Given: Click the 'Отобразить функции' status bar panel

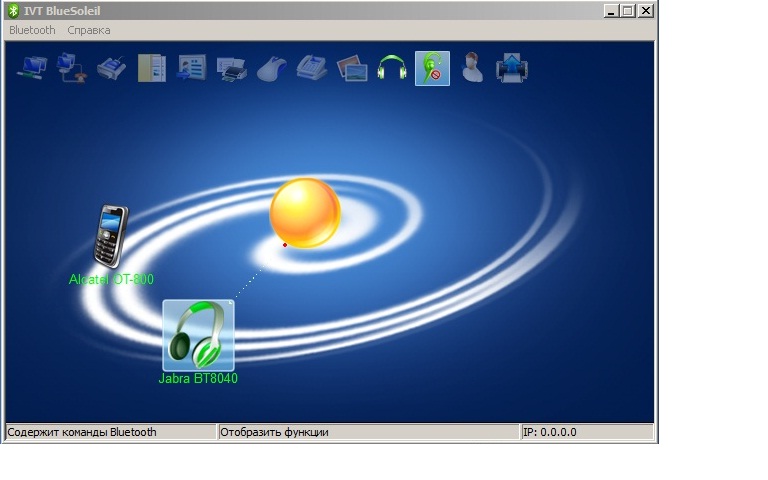Looking at the screenshot, I should click(368, 432).
